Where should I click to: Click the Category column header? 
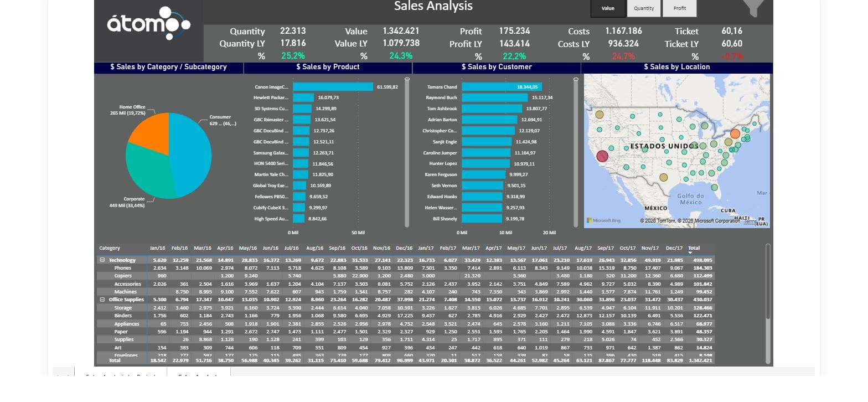click(110, 248)
